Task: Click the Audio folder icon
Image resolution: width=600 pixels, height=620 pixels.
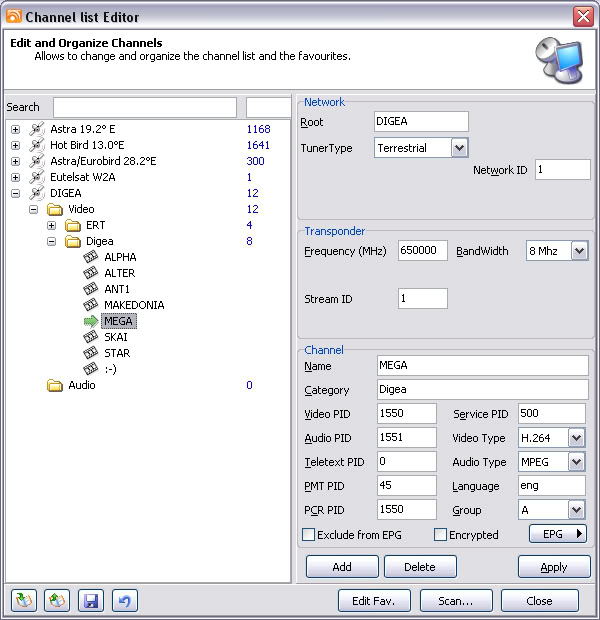Action: click(x=55, y=385)
